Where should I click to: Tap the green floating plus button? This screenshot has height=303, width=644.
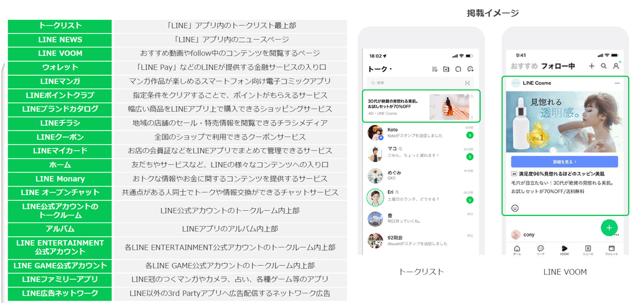click(609, 228)
